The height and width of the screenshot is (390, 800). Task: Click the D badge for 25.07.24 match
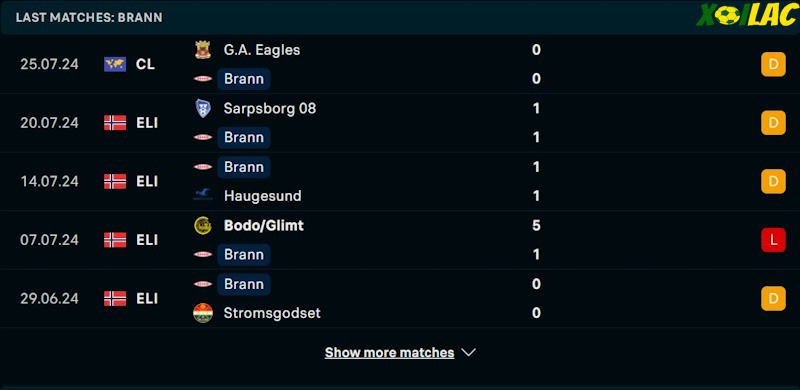point(773,64)
